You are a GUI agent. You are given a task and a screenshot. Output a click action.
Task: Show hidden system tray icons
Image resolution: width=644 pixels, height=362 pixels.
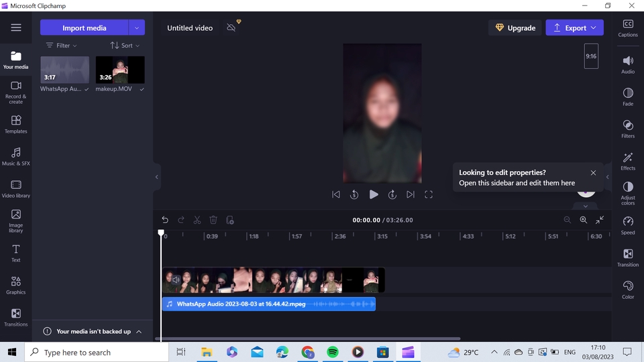(x=494, y=352)
